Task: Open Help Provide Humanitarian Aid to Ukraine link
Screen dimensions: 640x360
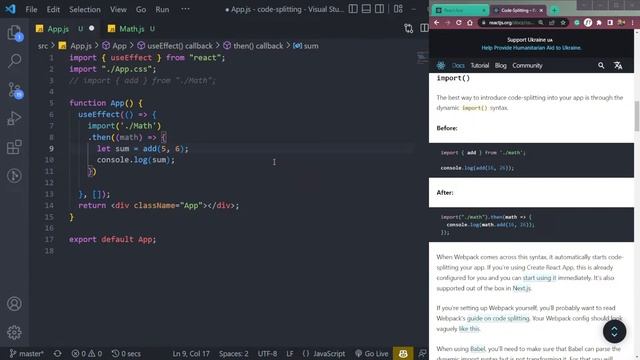Action: tap(531, 48)
